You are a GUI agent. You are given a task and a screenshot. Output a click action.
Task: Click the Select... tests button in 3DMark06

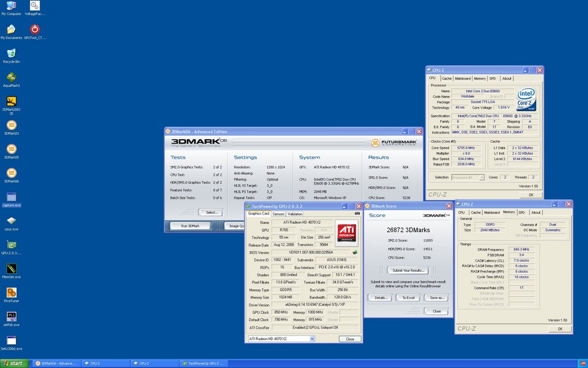click(211, 213)
